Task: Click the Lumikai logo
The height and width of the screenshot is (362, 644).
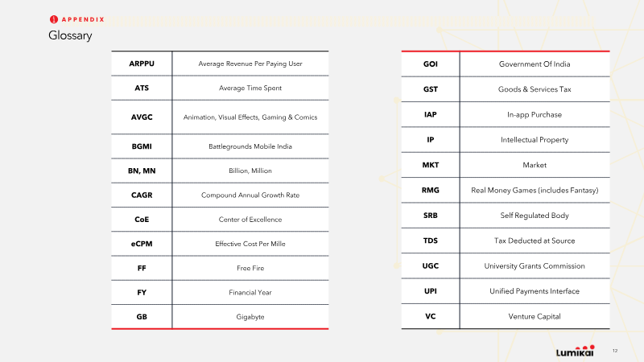Action: click(x=575, y=351)
